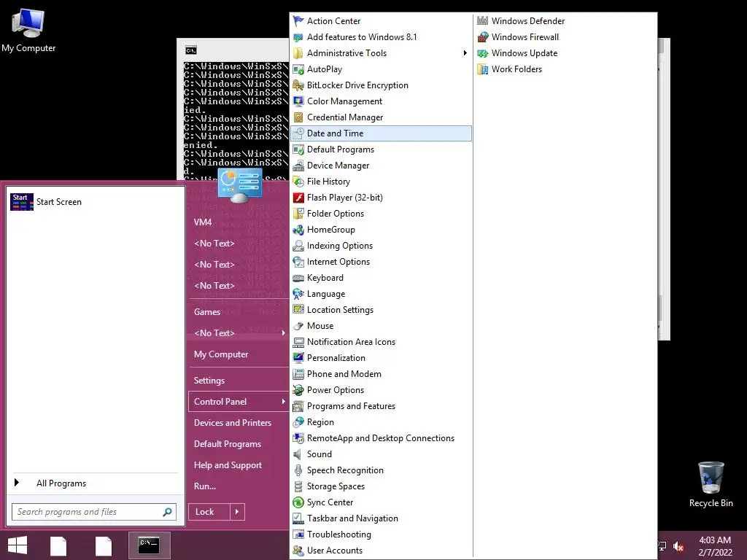Viewport: 747px width, 560px height.
Task: Click the Color Management monitor icon
Action: [298, 101]
